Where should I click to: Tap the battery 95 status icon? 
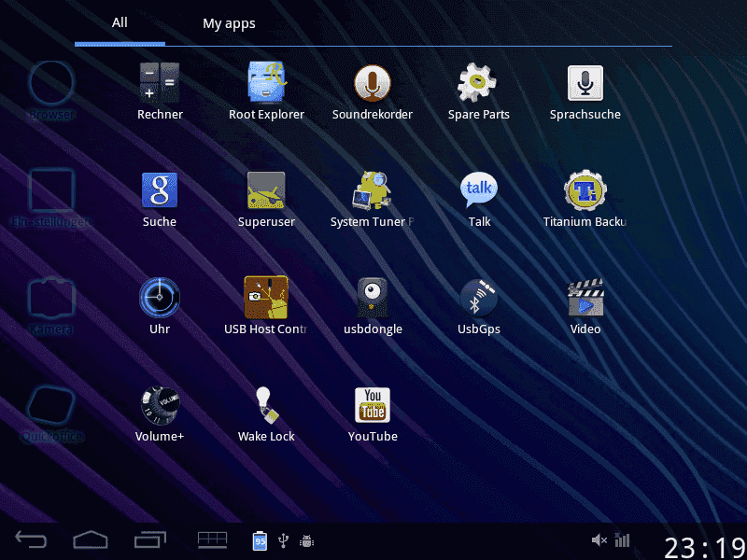coord(260,540)
